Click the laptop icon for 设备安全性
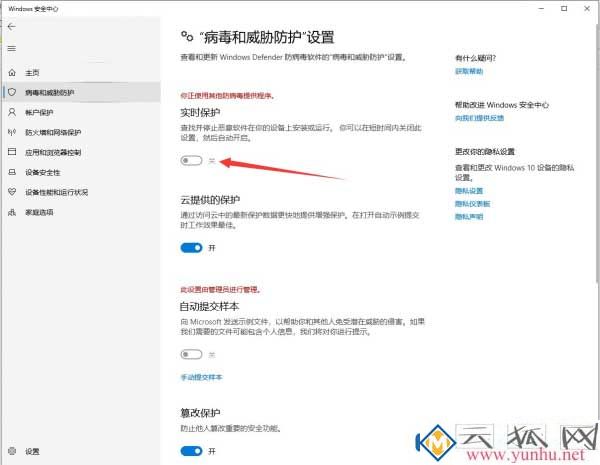 [12, 172]
